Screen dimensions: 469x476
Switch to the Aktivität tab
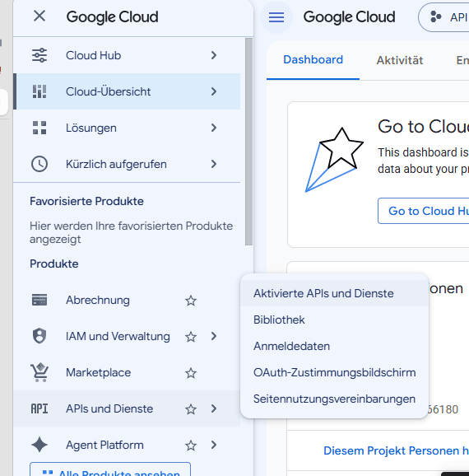click(400, 60)
